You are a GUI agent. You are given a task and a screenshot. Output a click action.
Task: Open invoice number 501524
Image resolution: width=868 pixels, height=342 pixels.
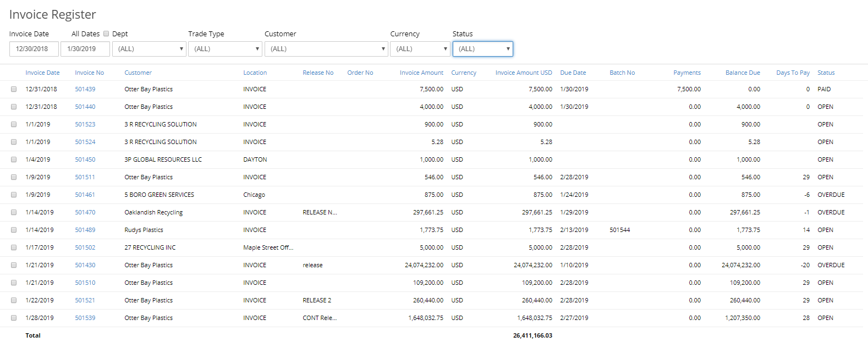click(85, 142)
